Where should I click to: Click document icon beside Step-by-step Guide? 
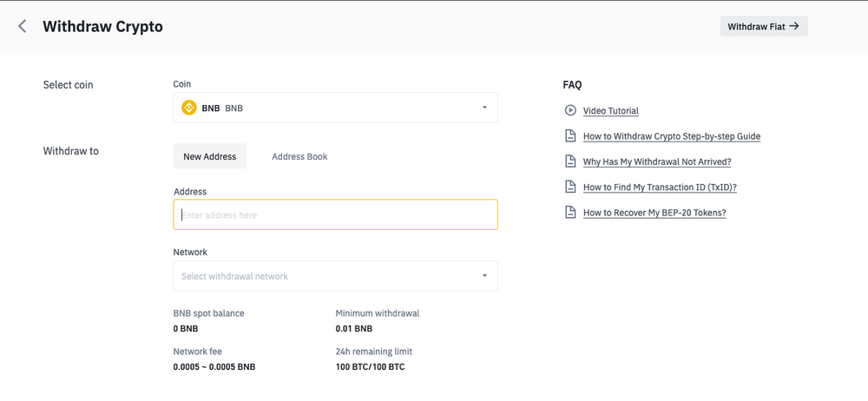tap(570, 136)
